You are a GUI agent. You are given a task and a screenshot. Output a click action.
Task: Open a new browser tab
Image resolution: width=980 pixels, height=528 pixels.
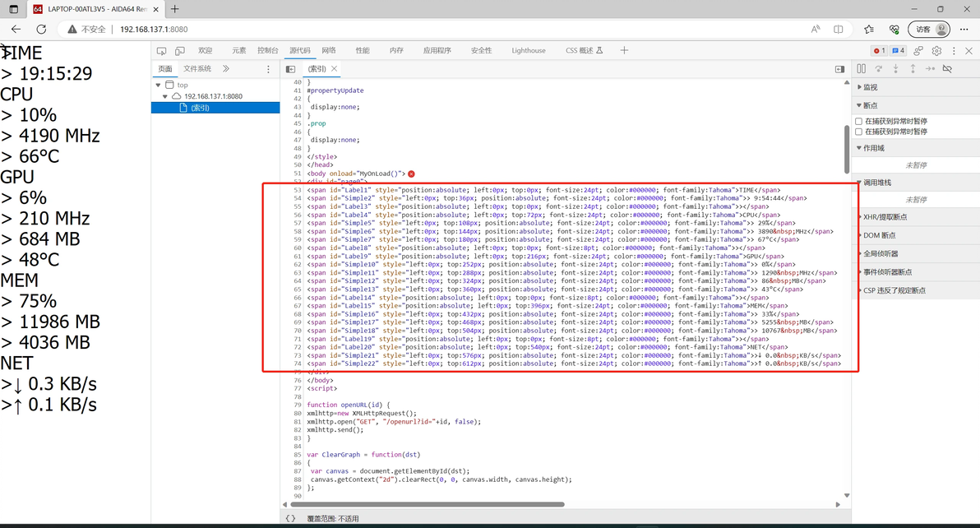175,9
